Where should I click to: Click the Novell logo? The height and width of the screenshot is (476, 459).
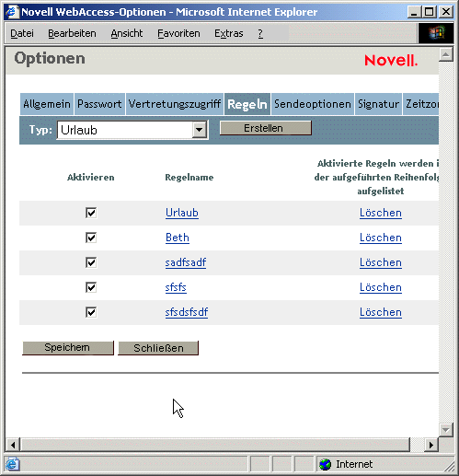pos(391,60)
